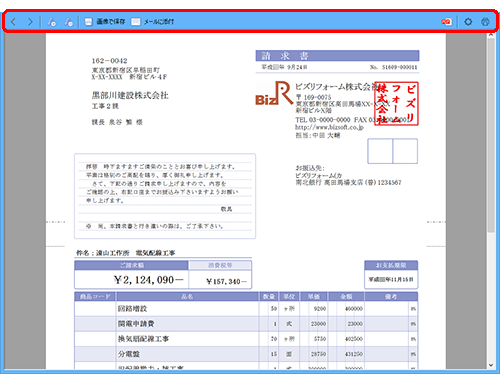Image resolution: width=500 pixels, height=374 pixels.
Task: Click the amount cell 460000
Action: [354, 309]
